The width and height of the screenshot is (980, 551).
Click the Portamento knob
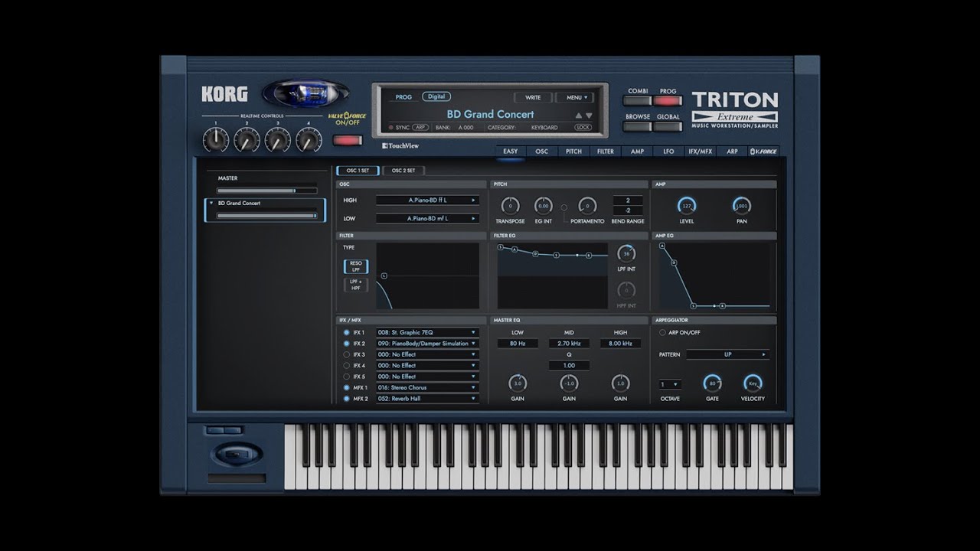[x=587, y=205]
